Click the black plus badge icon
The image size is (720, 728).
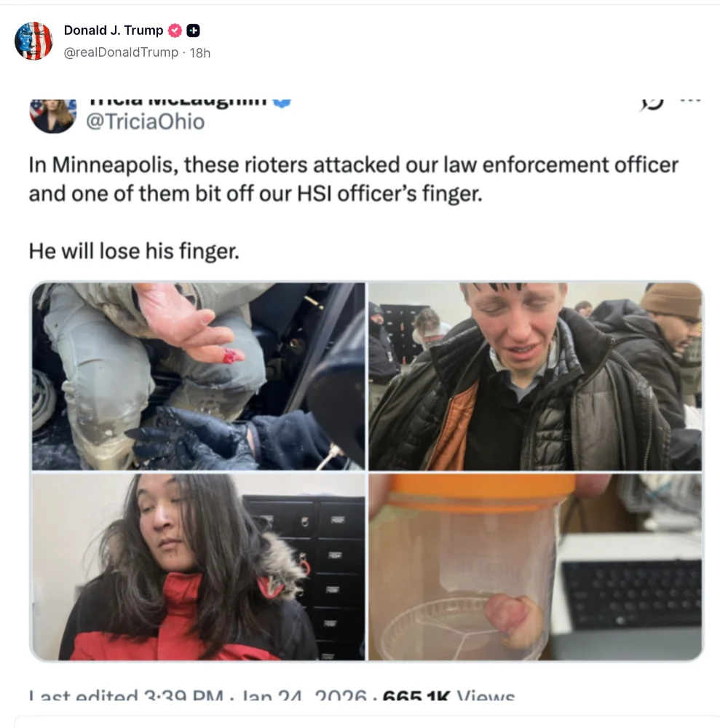(193, 31)
